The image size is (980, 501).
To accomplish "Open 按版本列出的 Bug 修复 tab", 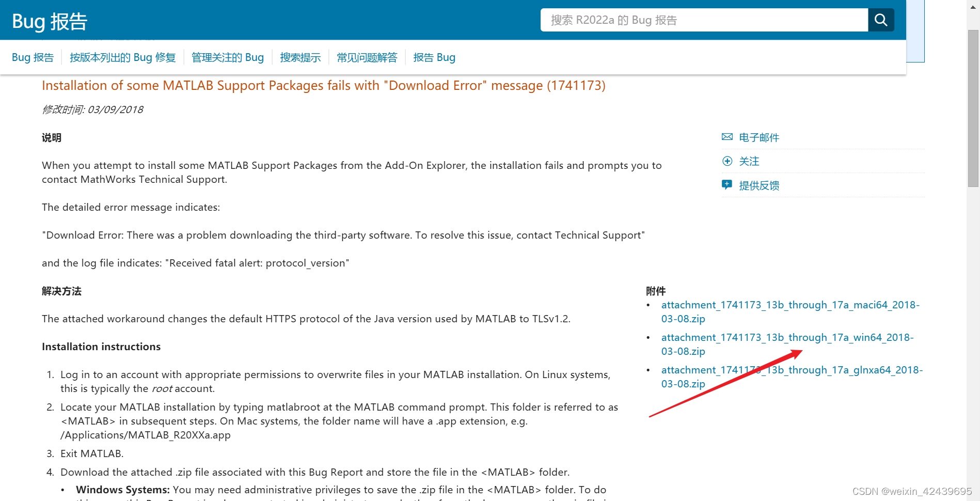I will tap(123, 57).
